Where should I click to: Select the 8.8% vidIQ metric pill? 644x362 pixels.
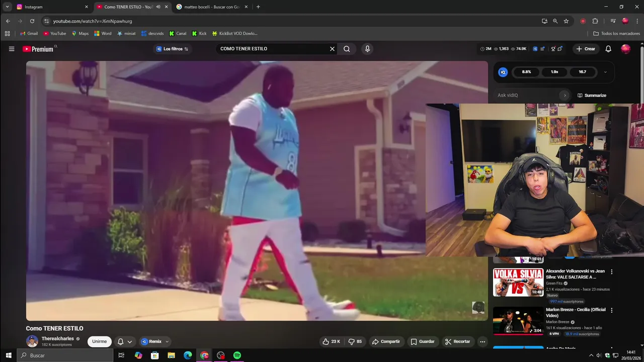pos(526,72)
